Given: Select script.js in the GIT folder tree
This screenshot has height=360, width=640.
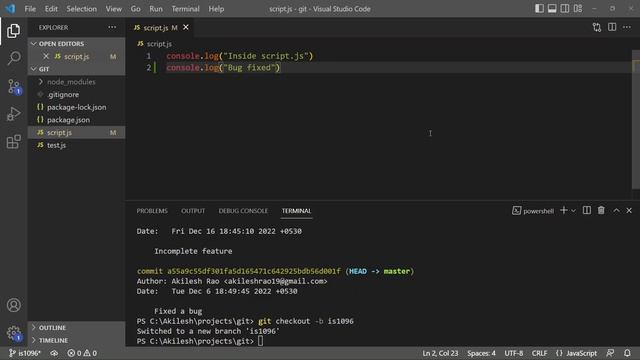Looking at the screenshot, I should [x=76, y=132].
